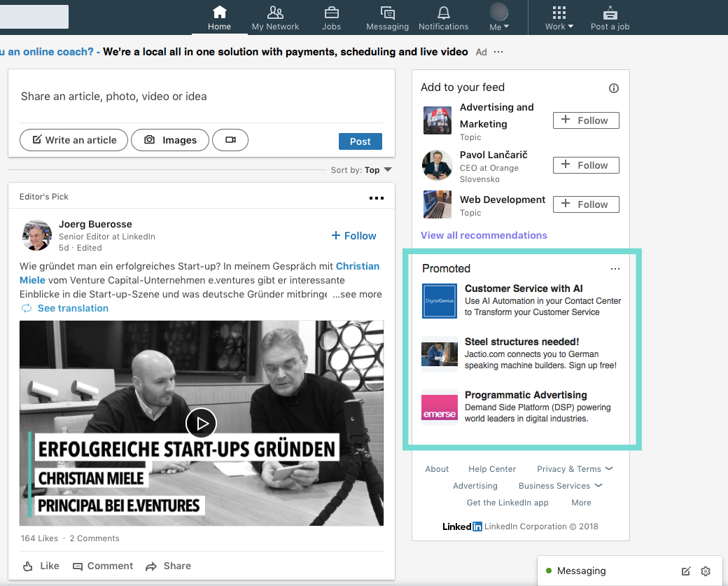Open Customer Service with AI ad

(524, 288)
